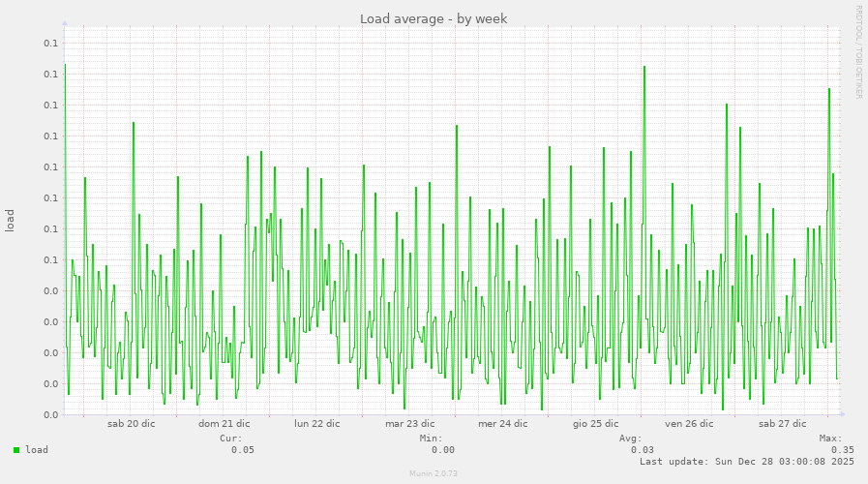Click the 'dom 21 dic' date label
Viewport: 868px width, 484px height.
coord(224,424)
